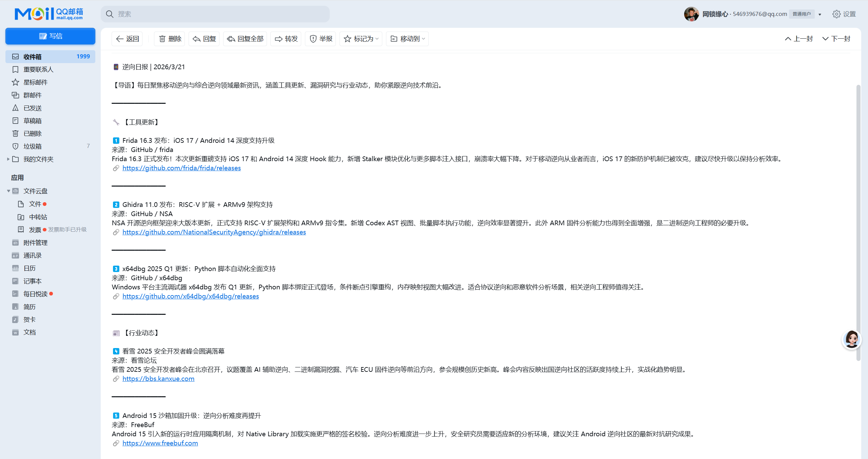The image size is (868, 459).
Task: Open the 设置 gear icon
Action: pos(836,14)
